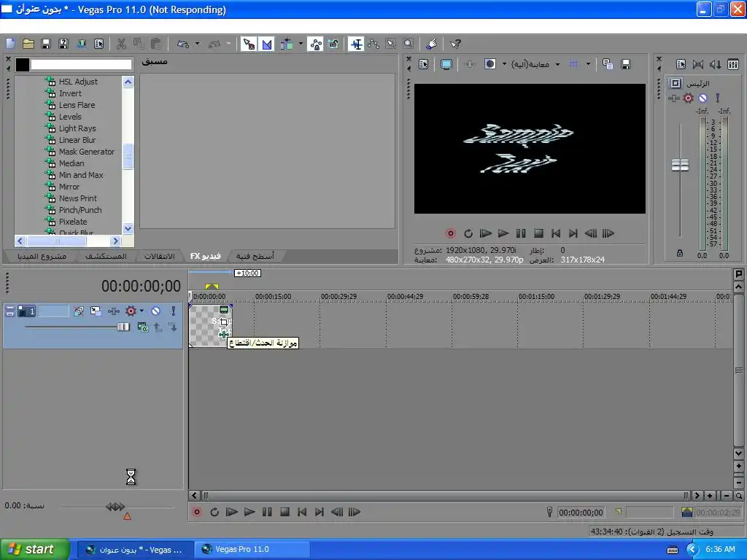Open Track Motion on video track 1
The image size is (747, 560).
[96, 311]
